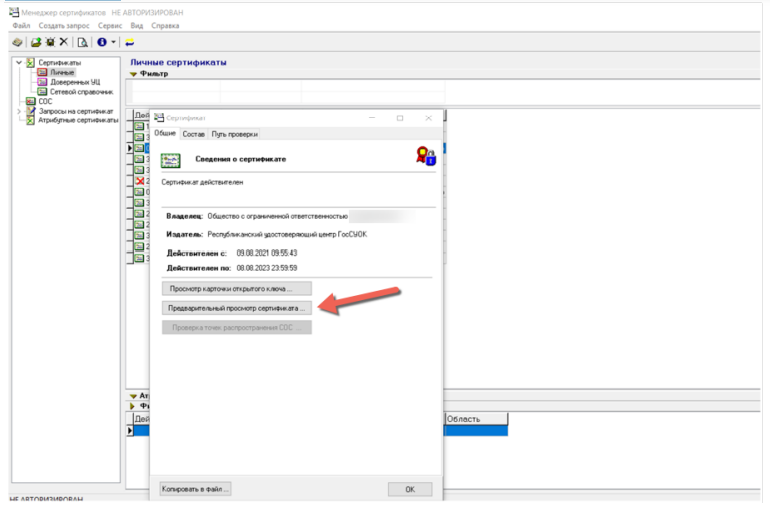Click Предварительный просмотр сертификата button
Viewport: 770px width, 509px height.
[x=237, y=308]
